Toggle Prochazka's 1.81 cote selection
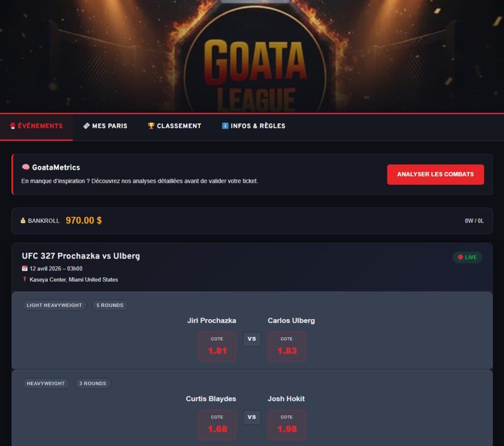 (217, 346)
